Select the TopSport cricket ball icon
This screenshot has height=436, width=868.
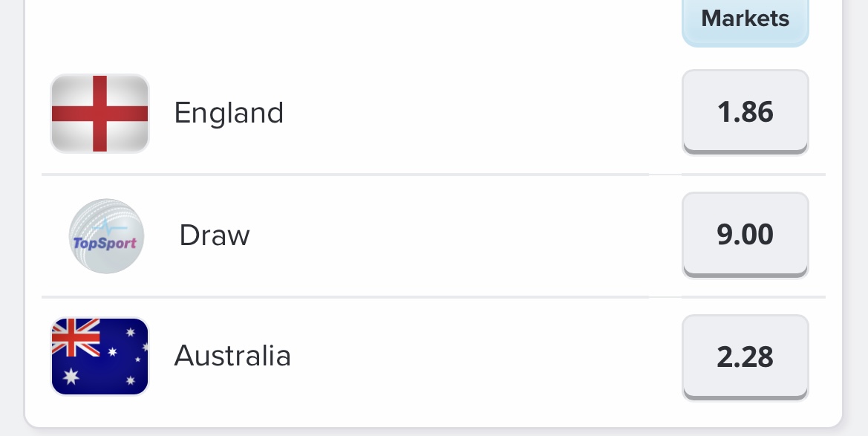coord(106,236)
